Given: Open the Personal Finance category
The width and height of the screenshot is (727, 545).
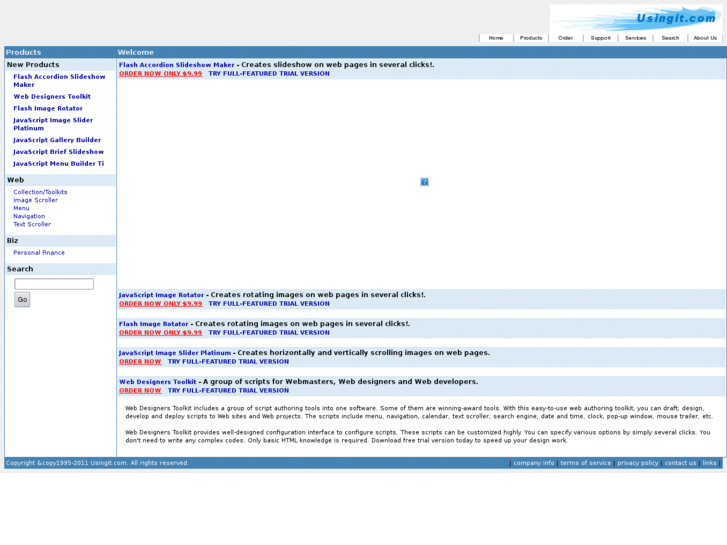Looking at the screenshot, I should [x=39, y=253].
